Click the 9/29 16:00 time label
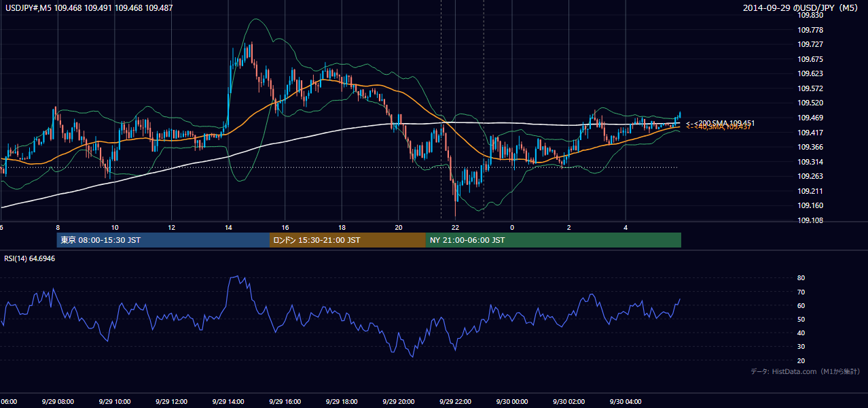The image size is (868, 408). 285,402
